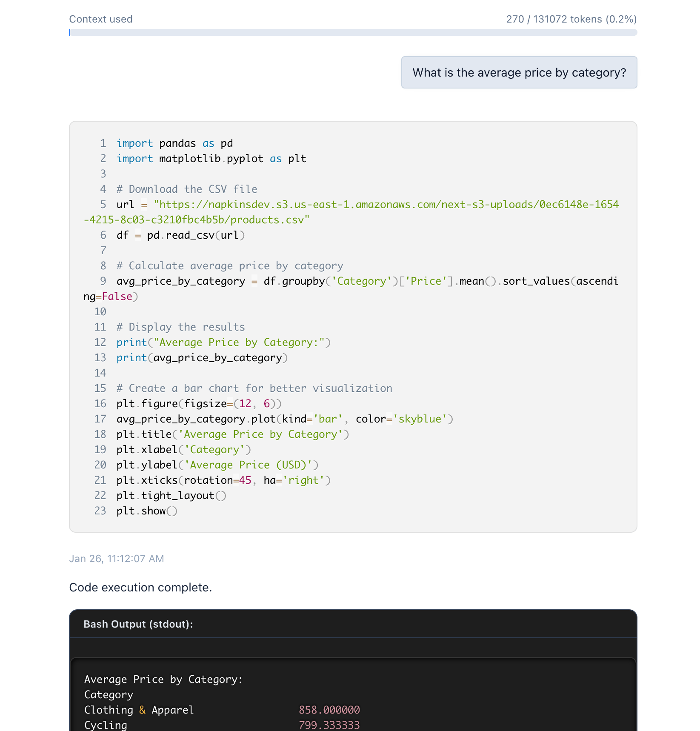This screenshot has width=700, height=731.
Task: Click the 'Code execution complete.' message
Action: [x=140, y=588]
